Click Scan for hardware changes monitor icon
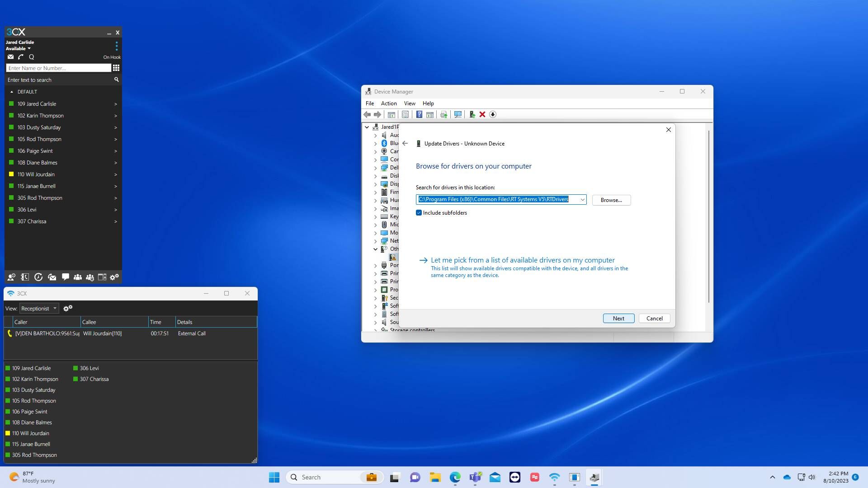The height and width of the screenshot is (488, 868). 458,115
